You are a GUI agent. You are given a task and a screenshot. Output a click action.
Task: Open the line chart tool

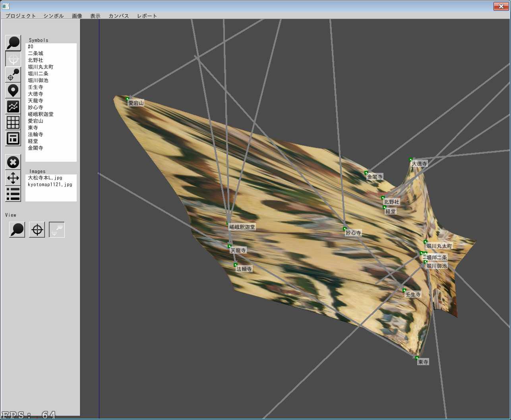(13, 106)
